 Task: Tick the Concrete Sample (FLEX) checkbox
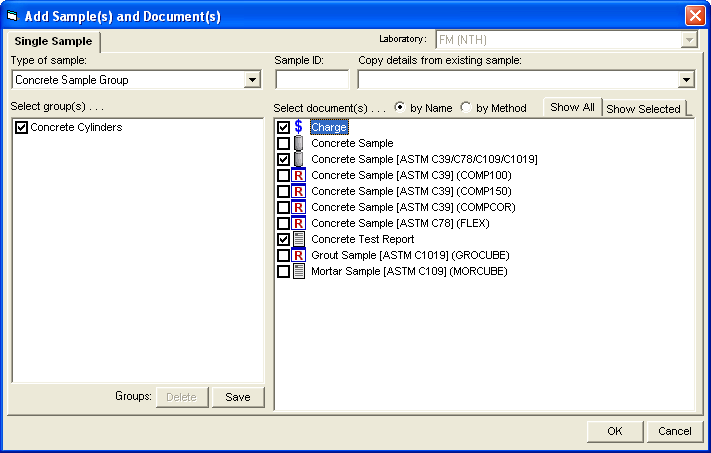283,223
